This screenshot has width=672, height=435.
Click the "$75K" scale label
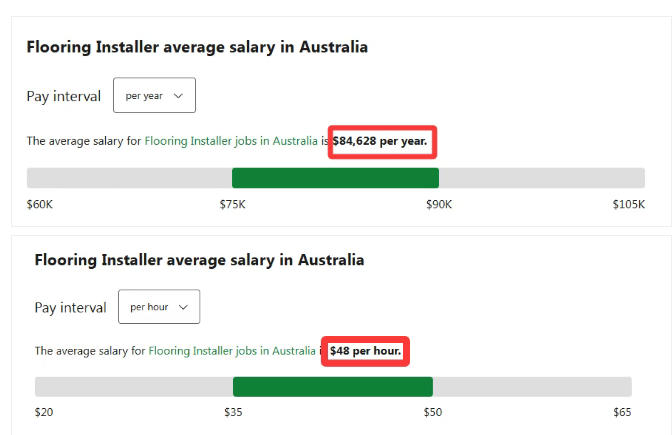tap(233, 204)
